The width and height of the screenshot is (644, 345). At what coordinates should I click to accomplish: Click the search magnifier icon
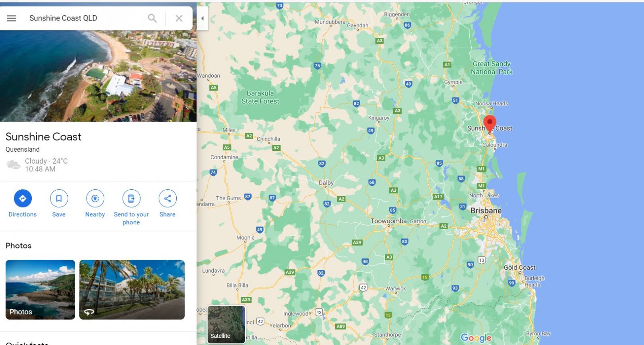(152, 18)
